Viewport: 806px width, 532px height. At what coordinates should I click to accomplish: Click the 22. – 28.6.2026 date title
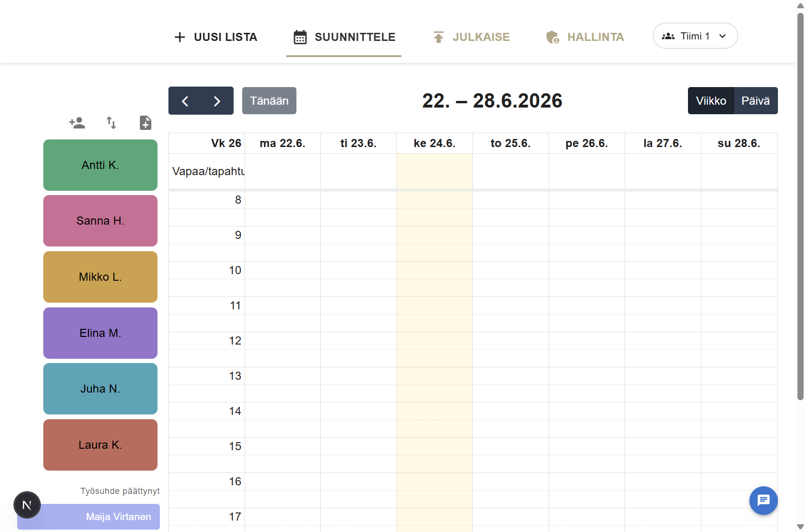[492, 101]
